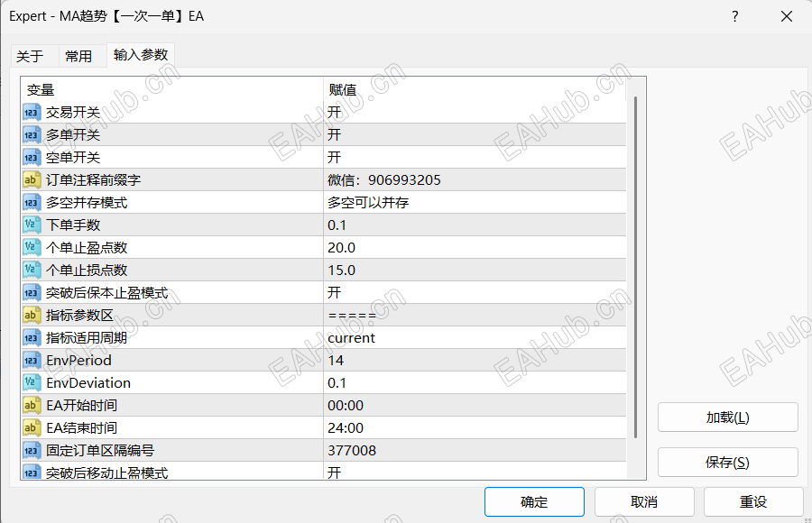Viewport: 812px width, 523px height.
Task: Save parameters with 保存(S) button
Action: [x=727, y=462]
